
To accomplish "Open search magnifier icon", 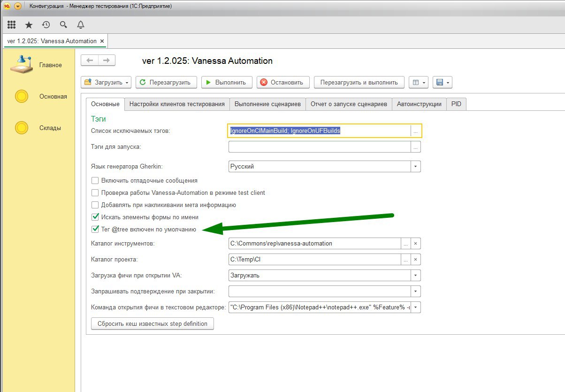I will (x=63, y=25).
